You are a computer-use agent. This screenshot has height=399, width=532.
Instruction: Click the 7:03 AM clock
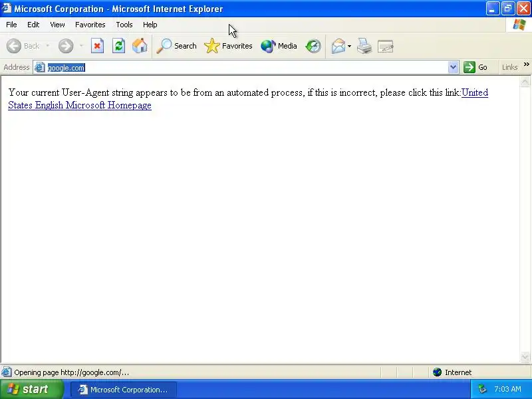pyautogui.click(x=507, y=389)
